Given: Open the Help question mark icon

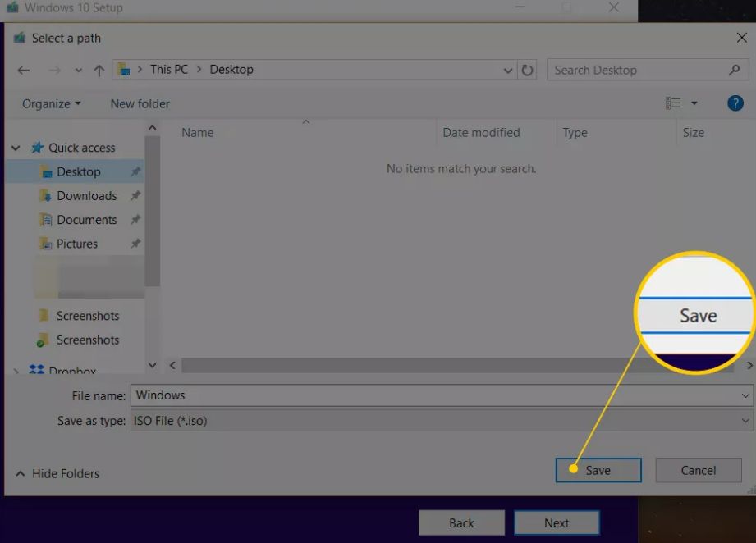Looking at the screenshot, I should (735, 103).
